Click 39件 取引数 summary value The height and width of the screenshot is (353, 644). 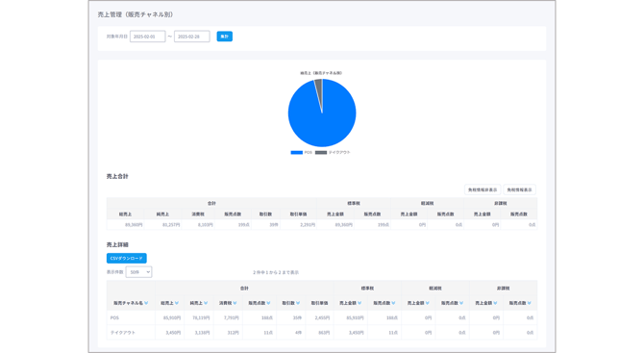274,225
